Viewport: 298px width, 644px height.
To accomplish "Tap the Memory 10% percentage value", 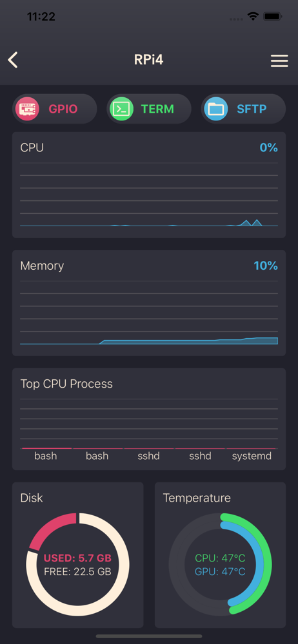I will (x=266, y=266).
